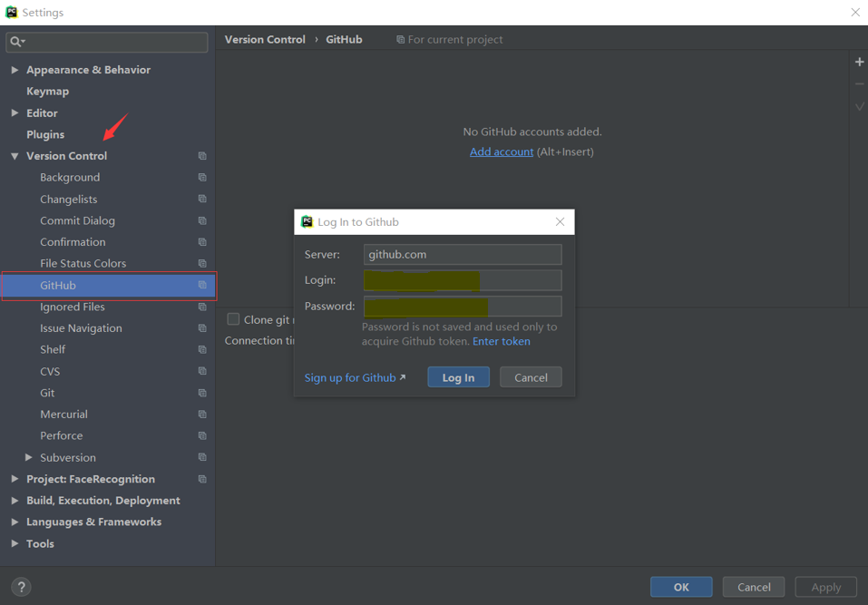868x605 pixels.
Task: Click Cancel in Settings dialog footer
Action: click(754, 587)
